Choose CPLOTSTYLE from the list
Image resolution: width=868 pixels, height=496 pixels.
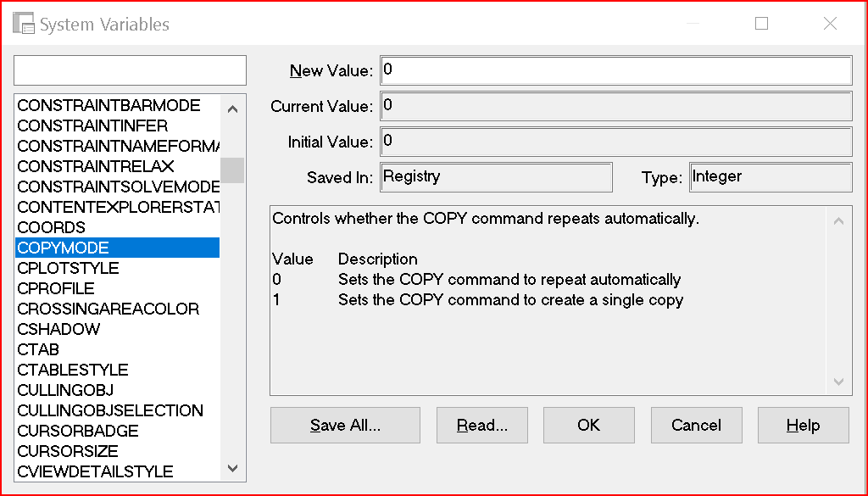tap(69, 268)
